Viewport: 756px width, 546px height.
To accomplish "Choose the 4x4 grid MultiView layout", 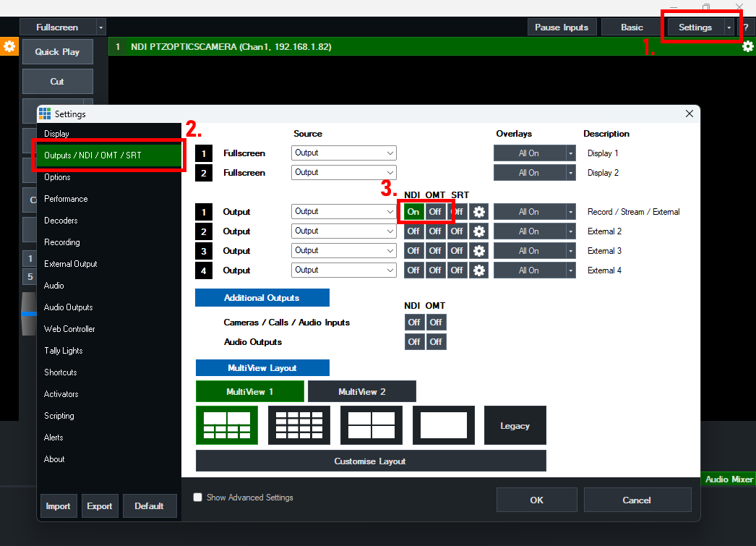I will [298, 425].
